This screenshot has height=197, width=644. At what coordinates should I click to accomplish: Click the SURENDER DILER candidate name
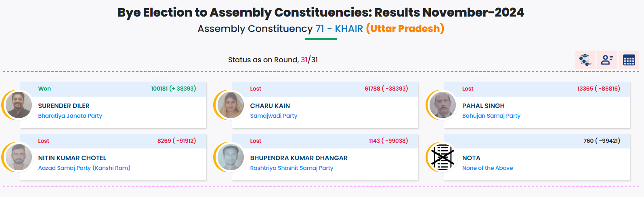click(x=64, y=106)
